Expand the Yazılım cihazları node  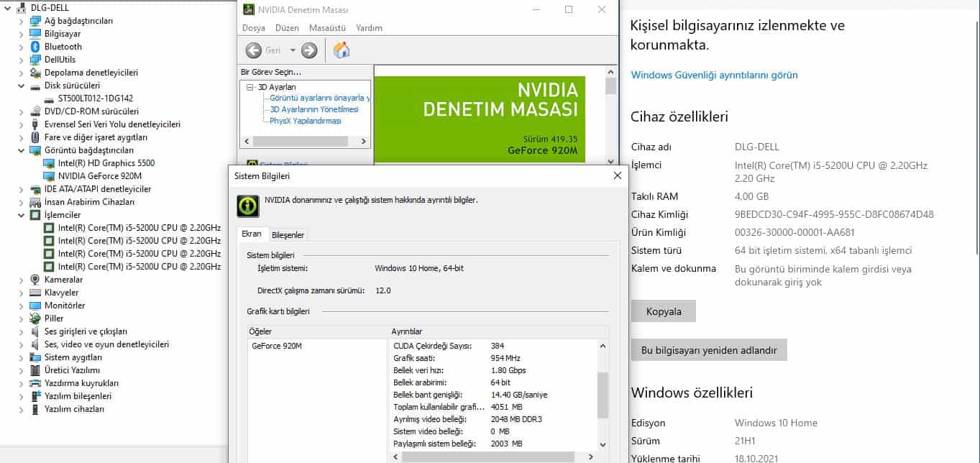pyautogui.click(x=22, y=409)
